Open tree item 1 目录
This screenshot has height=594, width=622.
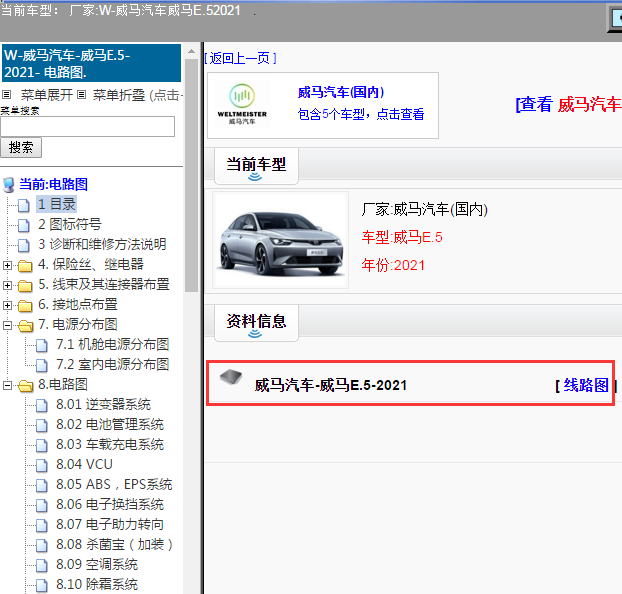pyautogui.click(x=56, y=204)
